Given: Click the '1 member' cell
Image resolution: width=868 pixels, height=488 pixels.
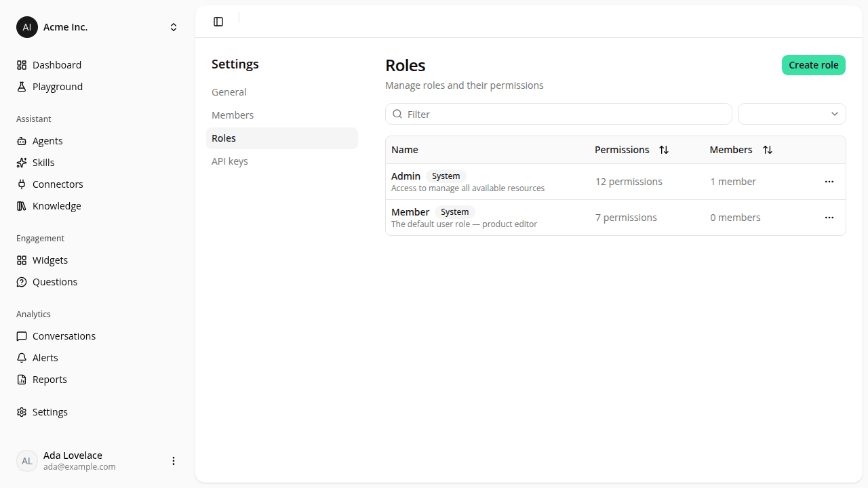Looking at the screenshot, I should click(733, 182).
